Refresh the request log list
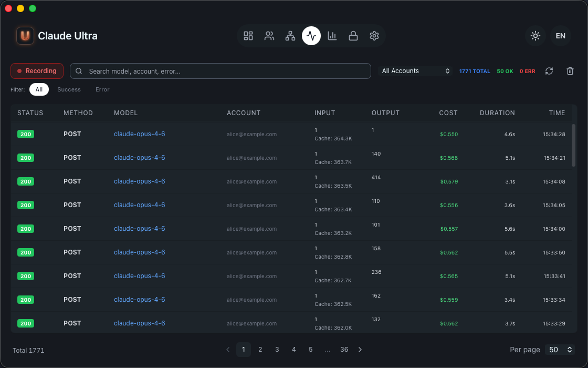Image resolution: width=588 pixels, height=368 pixels. 549,71
